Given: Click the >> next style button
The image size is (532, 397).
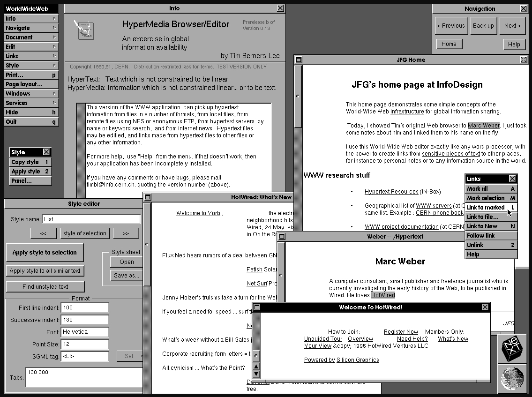Looking at the screenshot, I should pyautogui.click(x=126, y=233).
